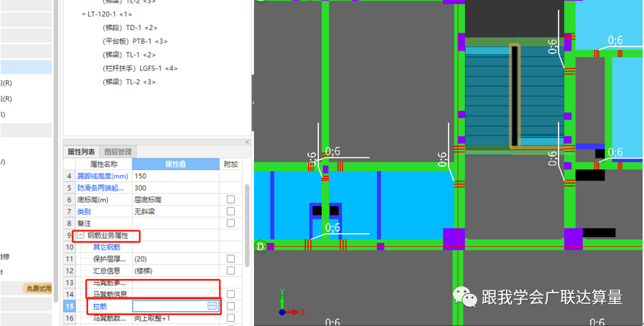Screen dimensions: 644x326
Task: Collapse the 钢筋业务属性 group
Action: click(81, 236)
